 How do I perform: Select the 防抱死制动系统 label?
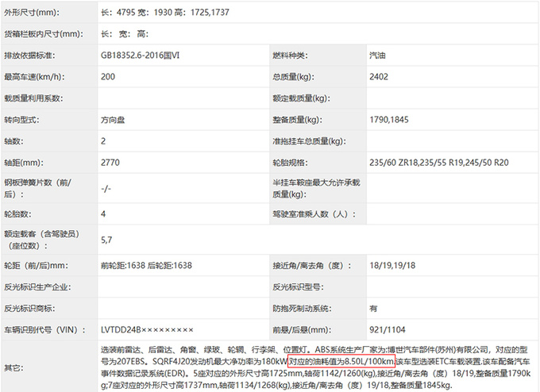(x=302, y=309)
